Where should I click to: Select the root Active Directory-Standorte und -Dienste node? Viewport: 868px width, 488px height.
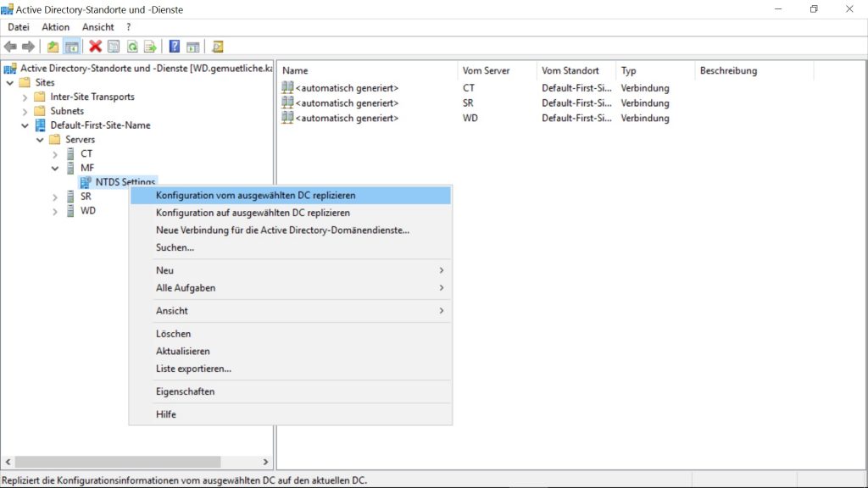146,68
